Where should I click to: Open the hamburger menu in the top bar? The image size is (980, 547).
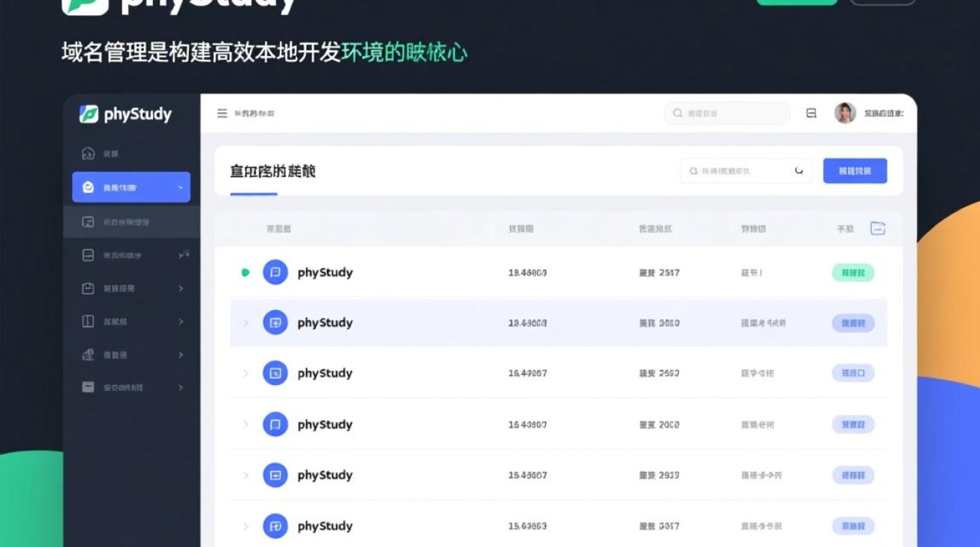pos(221,113)
